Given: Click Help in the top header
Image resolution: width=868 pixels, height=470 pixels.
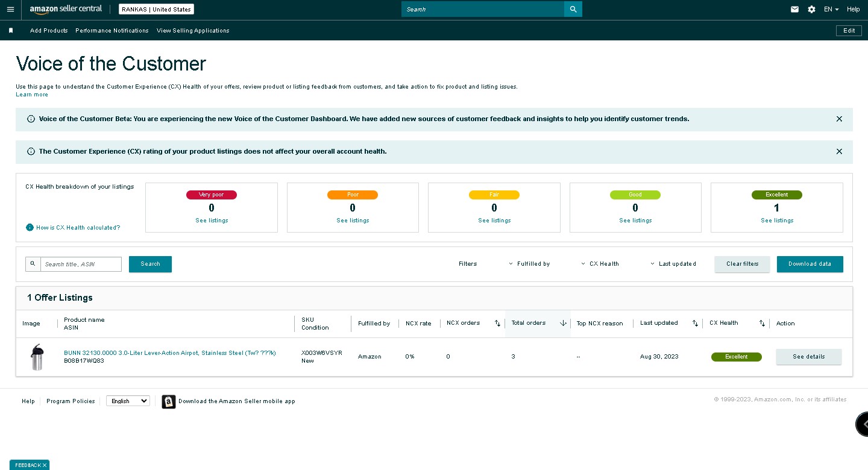Looking at the screenshot, I should 853,9.
